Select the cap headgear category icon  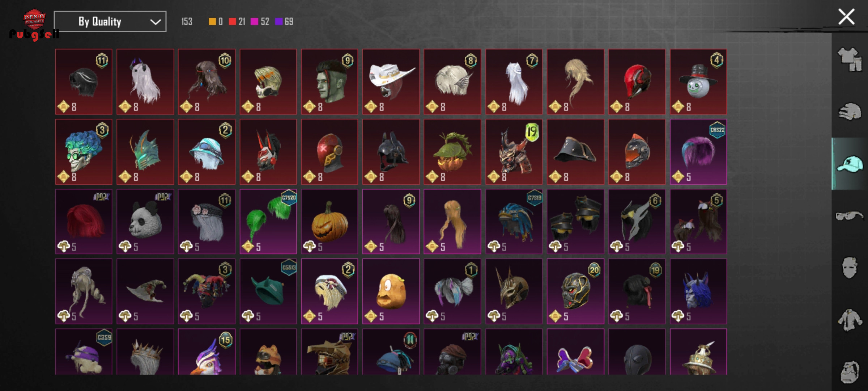coord(850,164)
